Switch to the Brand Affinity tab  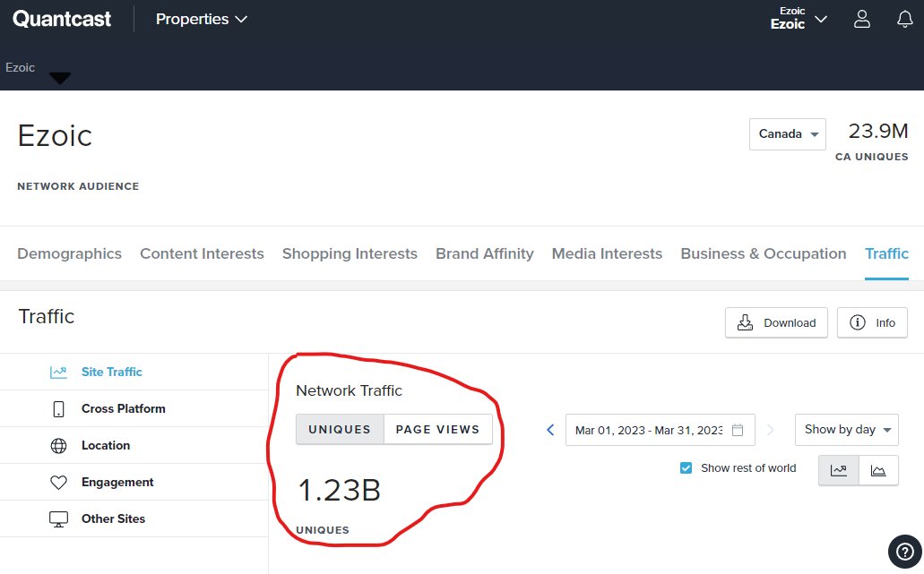point(484,253)
